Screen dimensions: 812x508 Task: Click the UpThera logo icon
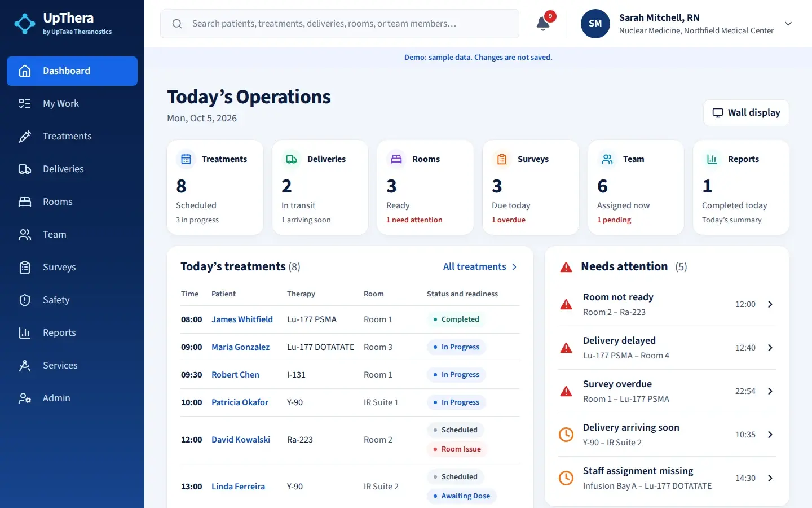pyautogui.click(x=25, y=24)
